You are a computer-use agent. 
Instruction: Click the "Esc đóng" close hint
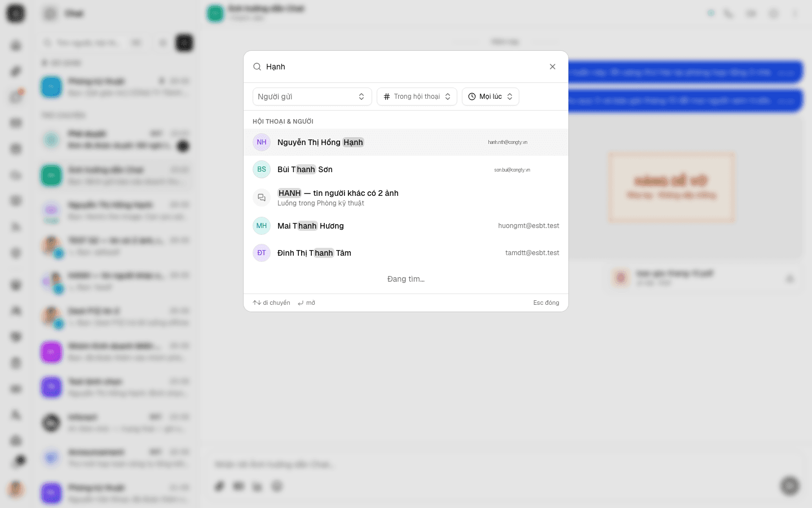pos(546,303)
